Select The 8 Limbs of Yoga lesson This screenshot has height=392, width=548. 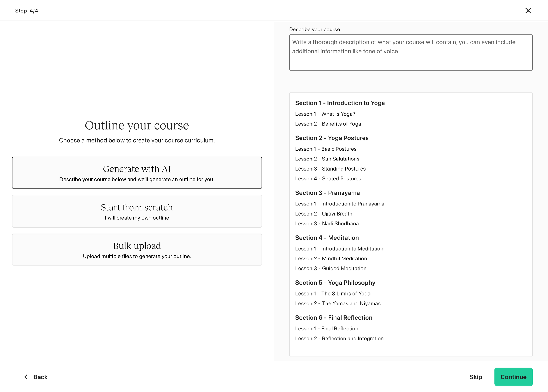coord(333,294)
